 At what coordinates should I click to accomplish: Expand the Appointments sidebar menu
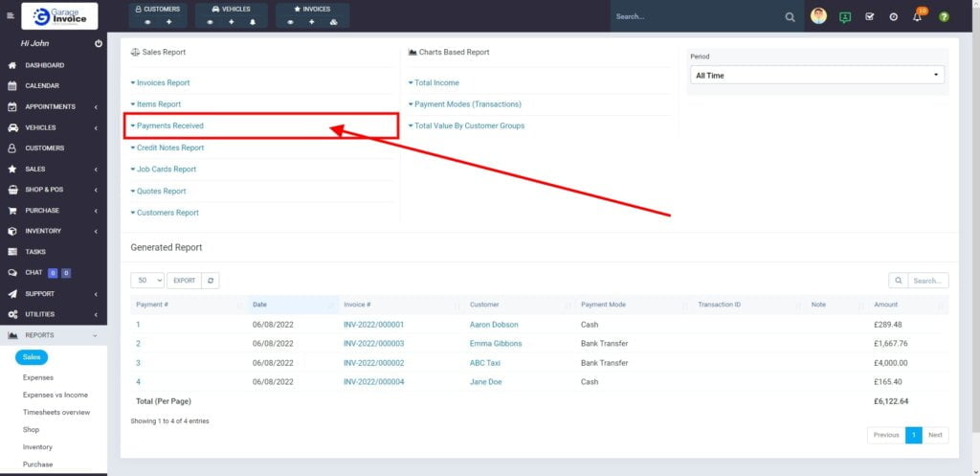pyautogui.click(x=54, y=107)
